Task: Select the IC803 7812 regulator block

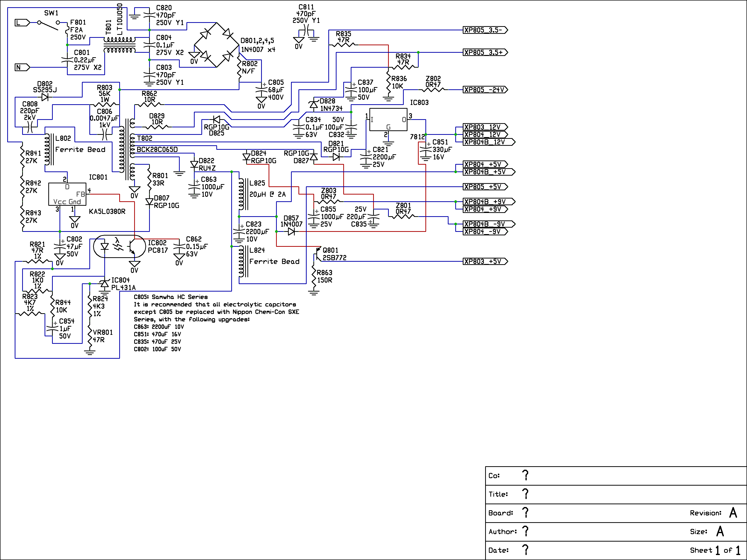Action: (388, 119)
